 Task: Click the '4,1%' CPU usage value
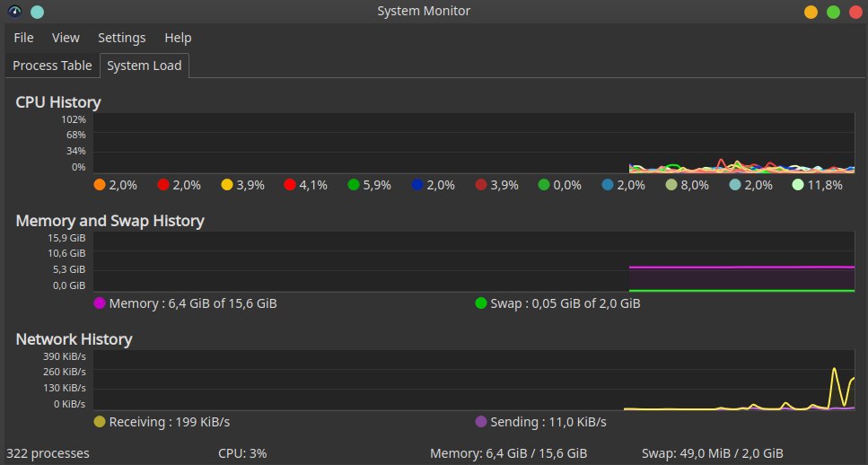pyautogui.click(x=313, y=185)
